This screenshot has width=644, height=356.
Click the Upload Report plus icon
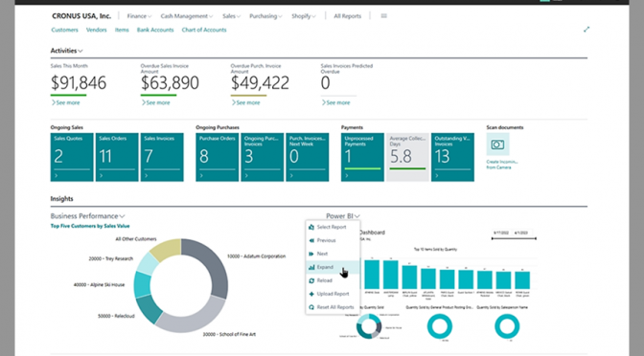tap(311, 294)
